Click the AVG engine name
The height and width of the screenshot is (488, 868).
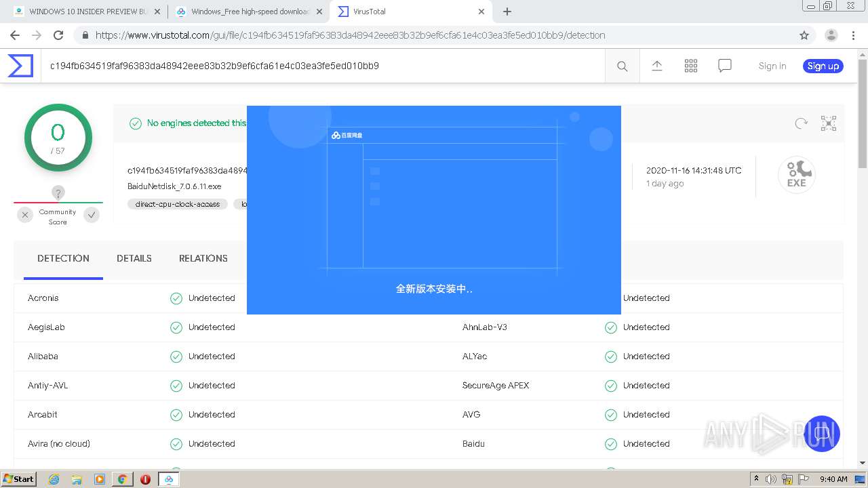[471, 415]
